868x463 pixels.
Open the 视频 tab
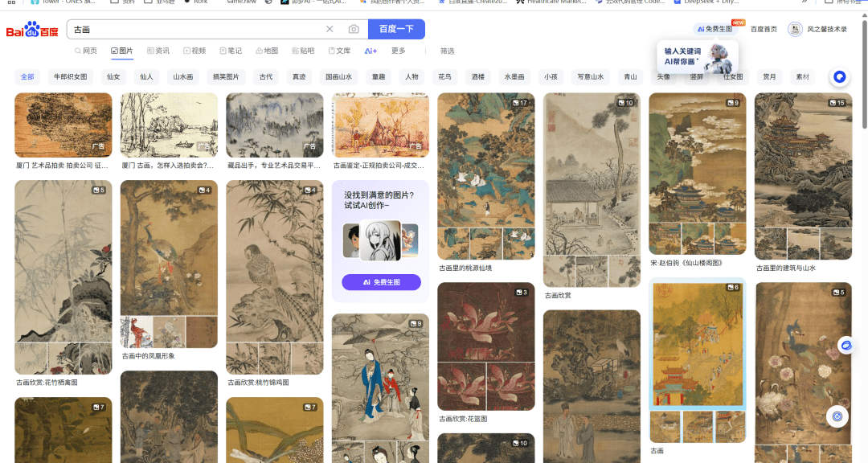(x=194, y=51)
